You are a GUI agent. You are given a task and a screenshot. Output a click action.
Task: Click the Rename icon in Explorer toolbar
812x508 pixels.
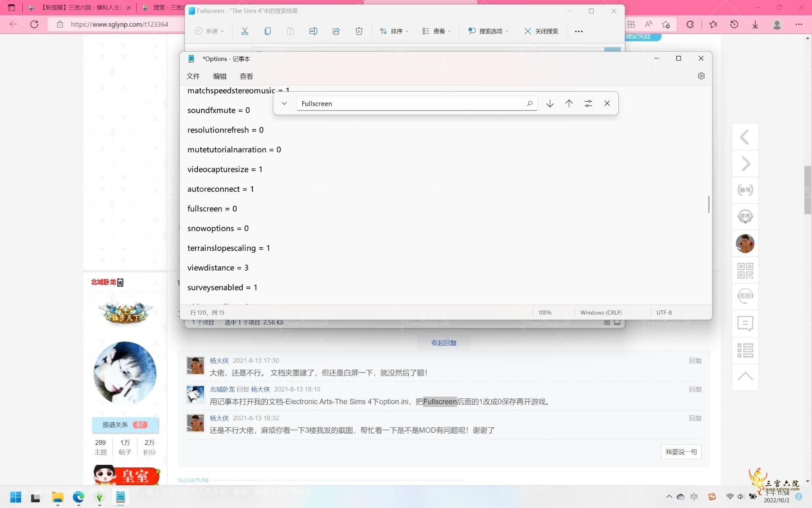click(313, 31)
